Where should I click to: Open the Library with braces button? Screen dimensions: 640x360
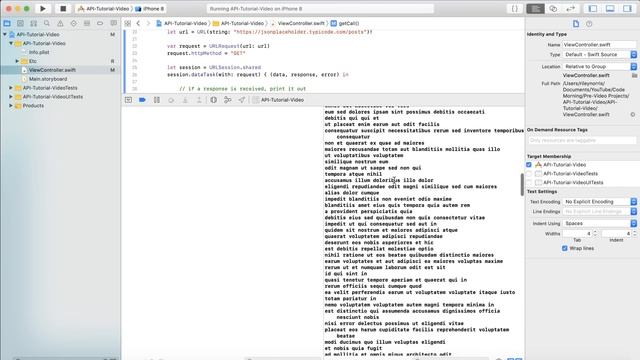515,9
